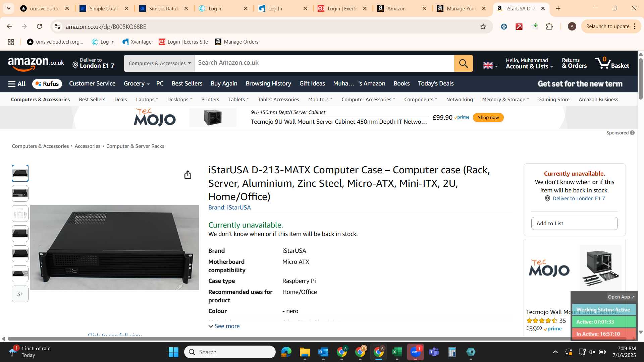Click the Search Amazon.co.uk input field
The height and width of the screenshot is (362, 644).
tap(324, 63)
